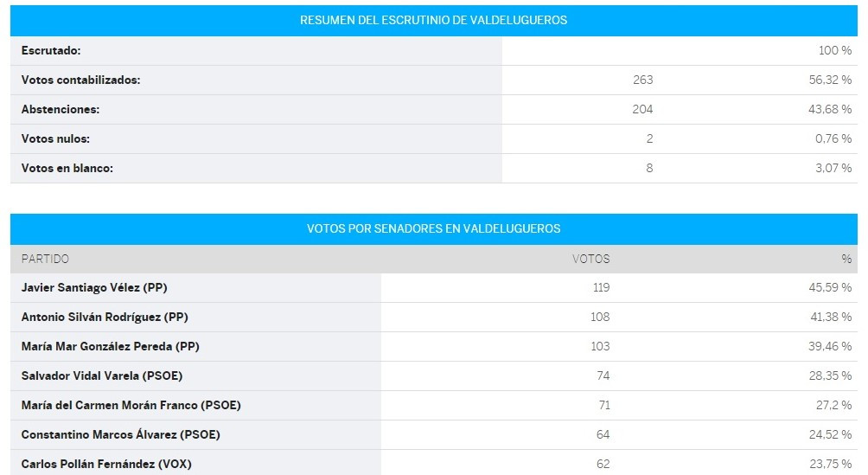Select María Mar González Pereda (PP)

[110, 346]
